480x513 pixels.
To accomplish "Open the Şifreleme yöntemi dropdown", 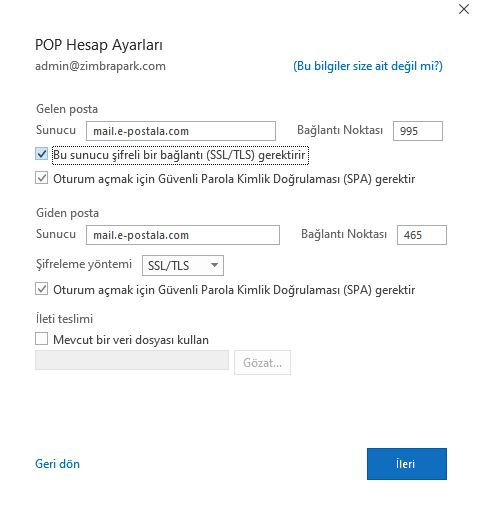I will (x=183, y=266).
